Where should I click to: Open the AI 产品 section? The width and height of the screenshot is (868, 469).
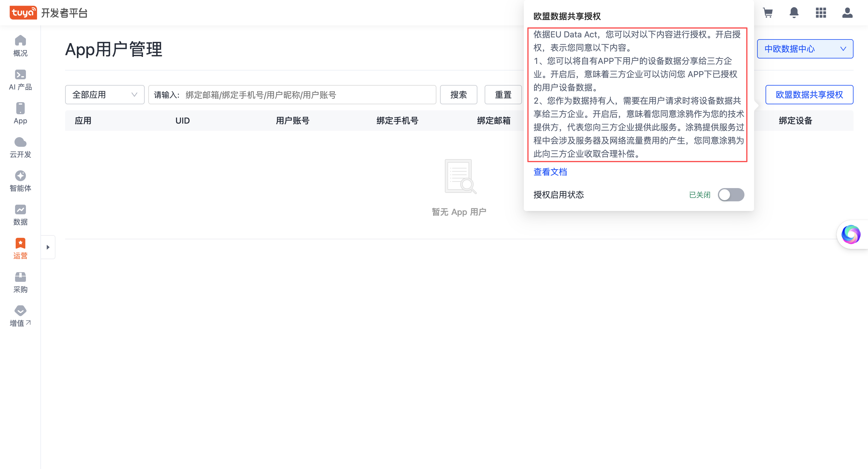click(20, 80)
